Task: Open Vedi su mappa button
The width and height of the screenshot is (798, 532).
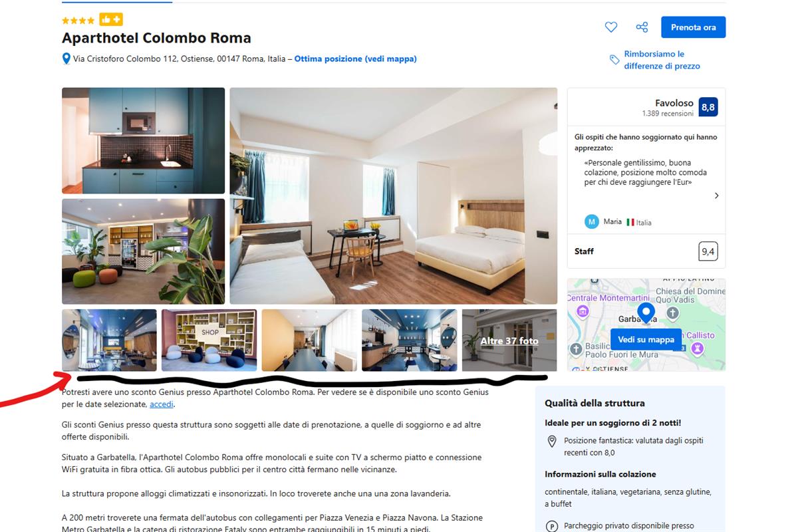Action: [x=646, y=339]
